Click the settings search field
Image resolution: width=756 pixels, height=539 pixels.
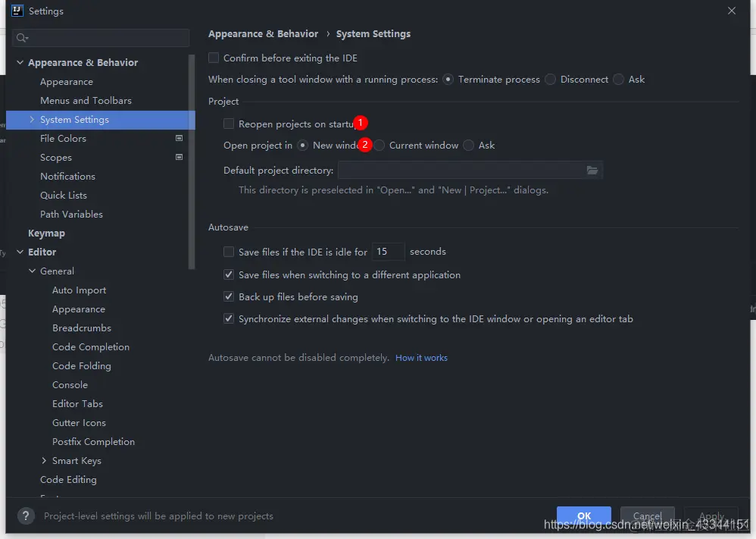coord(101,38)
